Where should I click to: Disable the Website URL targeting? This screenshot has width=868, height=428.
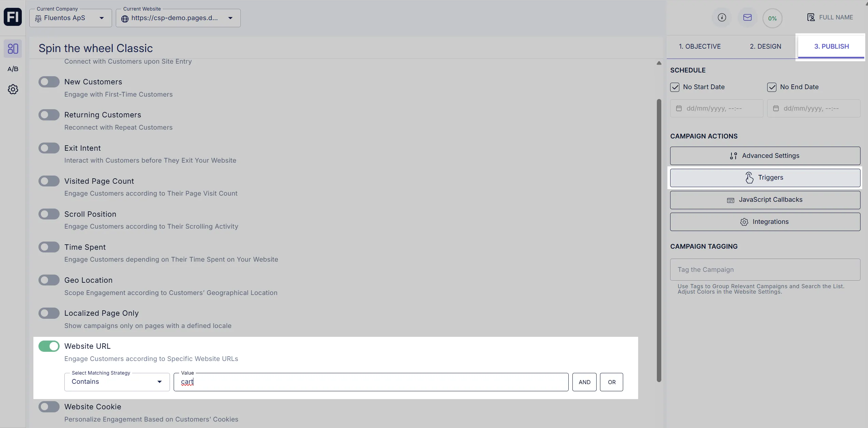pyautogui.click(x=49, y=346)
